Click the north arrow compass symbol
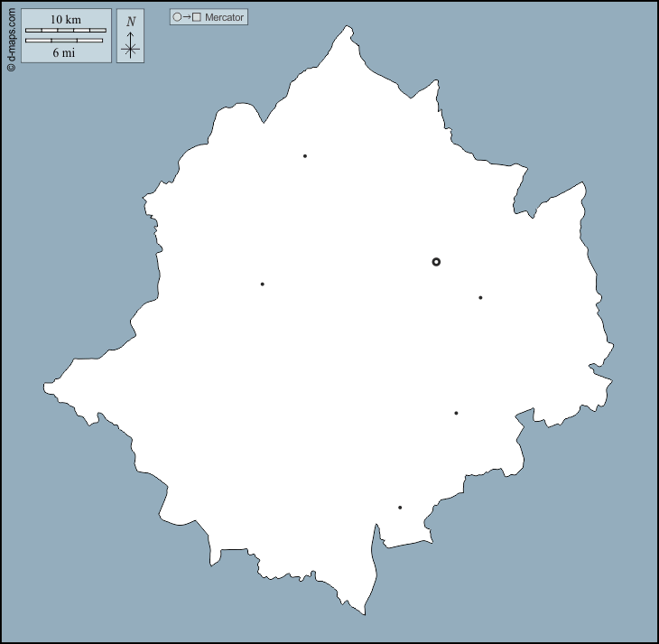Screen dimensions: 659x644 click(x=131, y=46)
